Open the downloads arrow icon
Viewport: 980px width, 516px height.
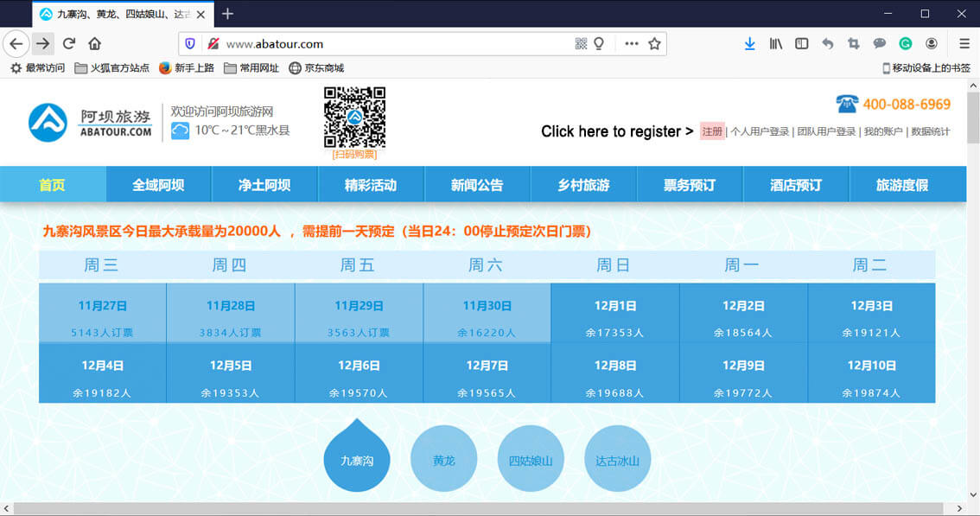coord(749,44)
